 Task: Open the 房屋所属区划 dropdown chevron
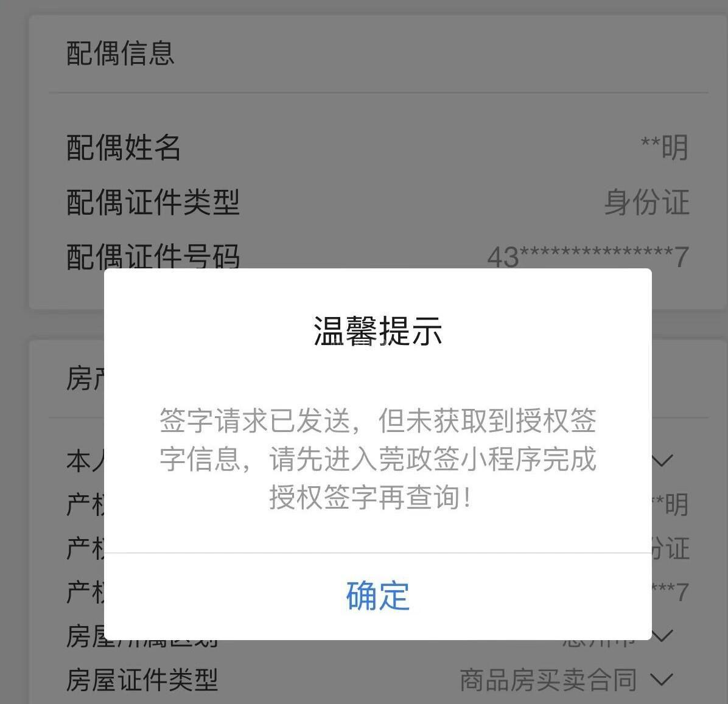(662, 635)
